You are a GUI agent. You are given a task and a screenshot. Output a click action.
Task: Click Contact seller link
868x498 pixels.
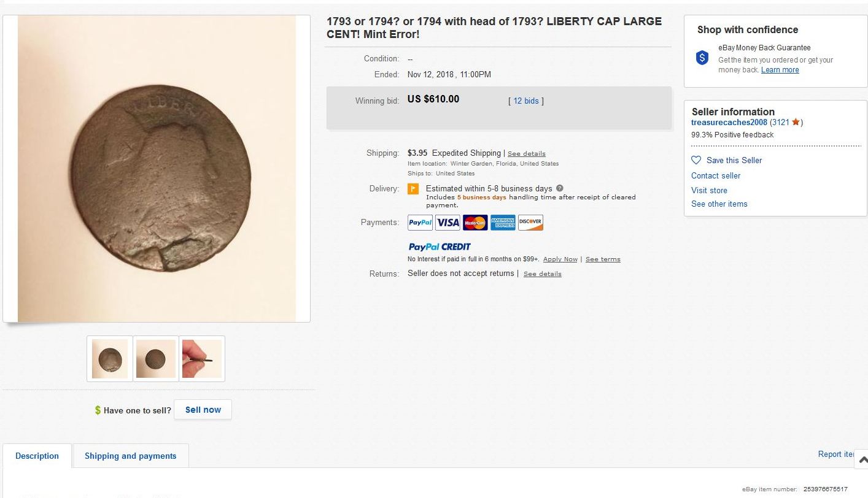click(x=716, y=175)
